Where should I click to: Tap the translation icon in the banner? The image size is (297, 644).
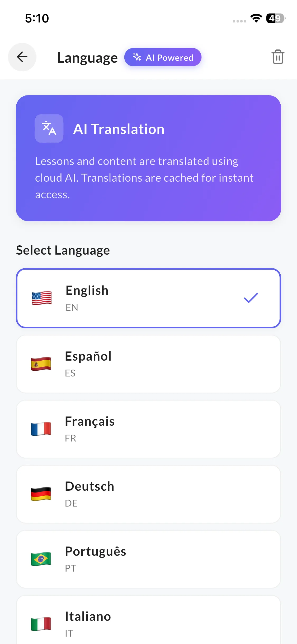click(49, 128)
